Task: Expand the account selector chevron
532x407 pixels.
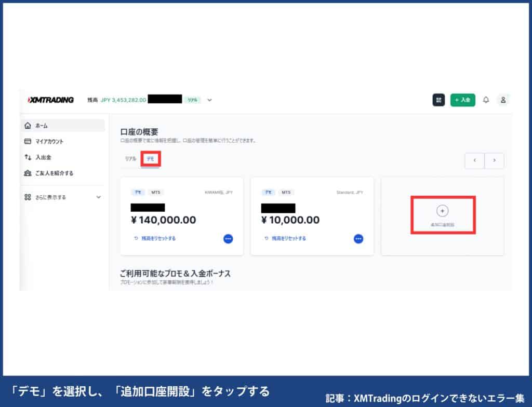Action: click(x=210, y=100)
